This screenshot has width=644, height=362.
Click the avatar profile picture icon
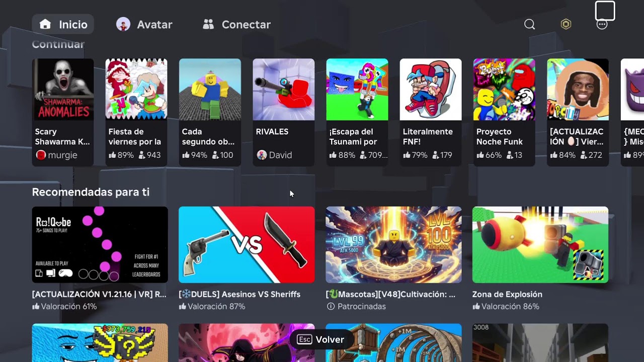[123, 24]
